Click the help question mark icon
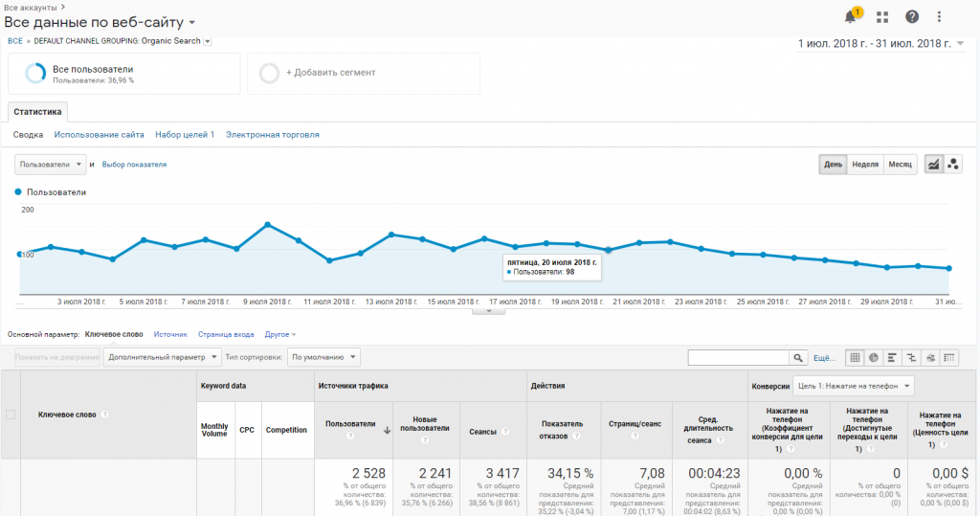Image resolution: width=980 pixels, height=516 pixels. click(912, 17)
